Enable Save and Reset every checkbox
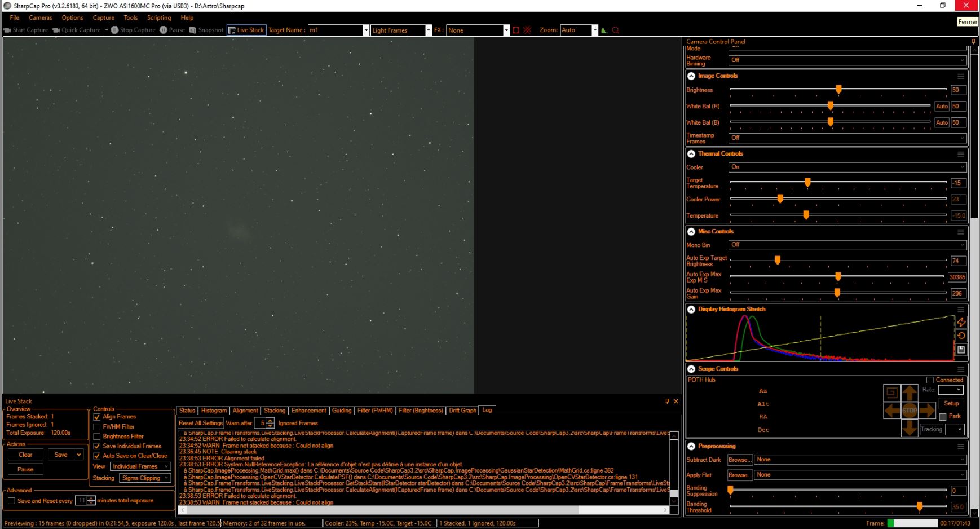This screenshot has width=980, height=529. (11, 501)
